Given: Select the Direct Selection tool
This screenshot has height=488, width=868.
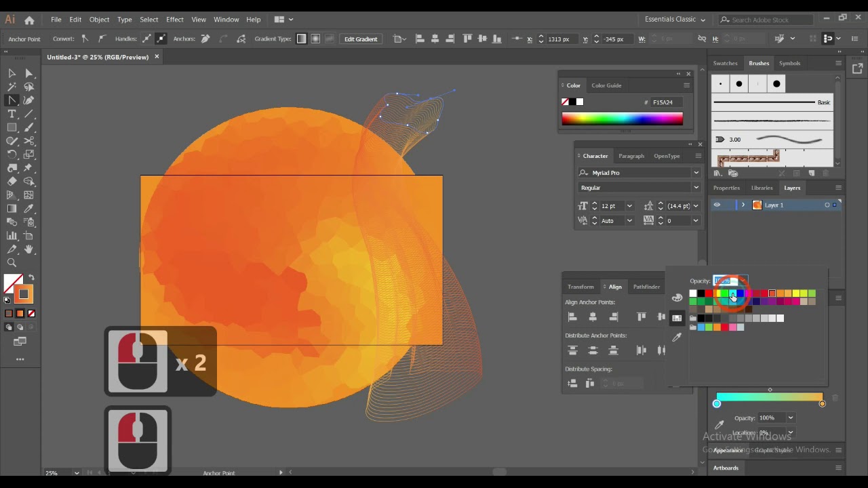Looking at the screenshot, I should (x=28, y=73).
